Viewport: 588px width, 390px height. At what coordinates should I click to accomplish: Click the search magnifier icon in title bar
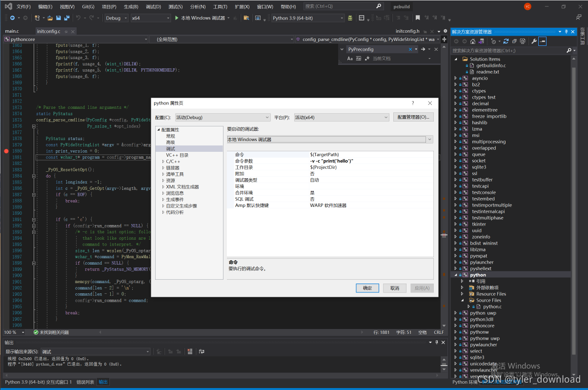tap(379, 6)
